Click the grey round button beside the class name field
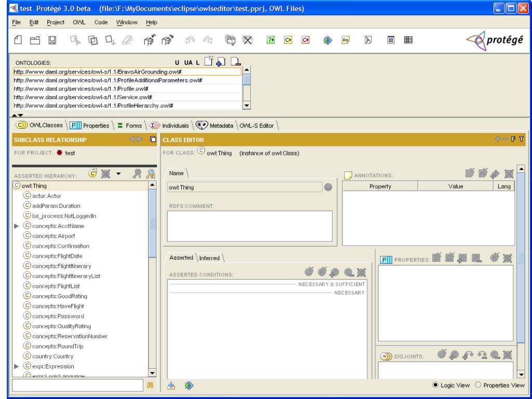The image size is (532, 399). pyautogui.click(x=328, y=187)
